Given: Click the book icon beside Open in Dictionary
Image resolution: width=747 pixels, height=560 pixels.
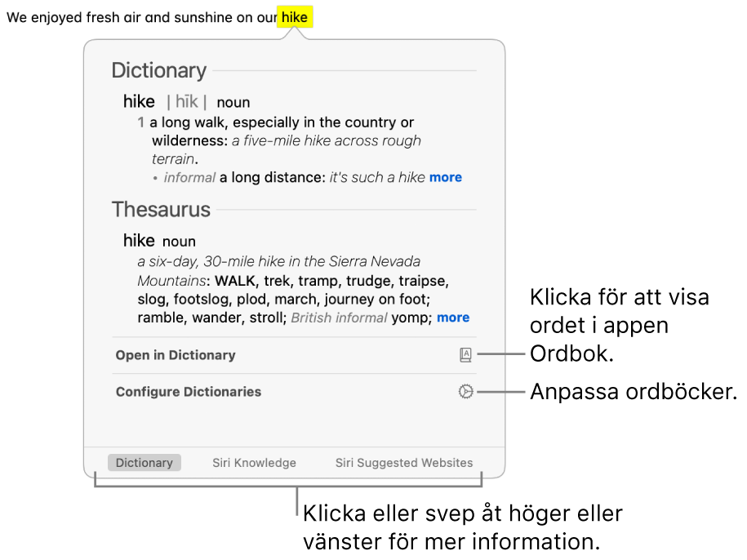Looking at the screenshot, I should 465,355.
